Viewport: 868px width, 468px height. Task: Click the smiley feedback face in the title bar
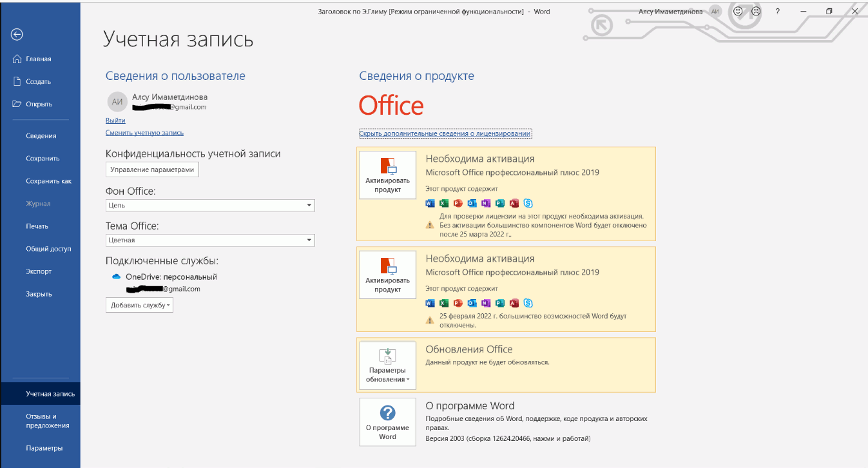tap(738, 11)
